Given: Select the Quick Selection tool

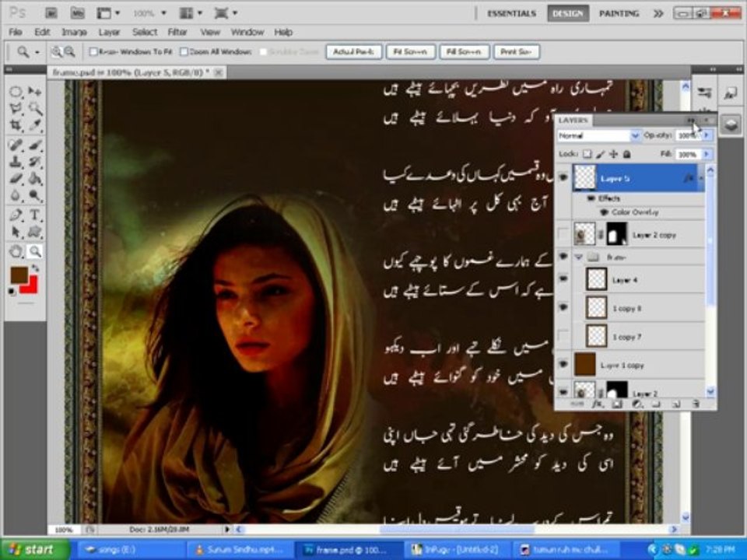Looking at the screenshot, I should [34, 109].
